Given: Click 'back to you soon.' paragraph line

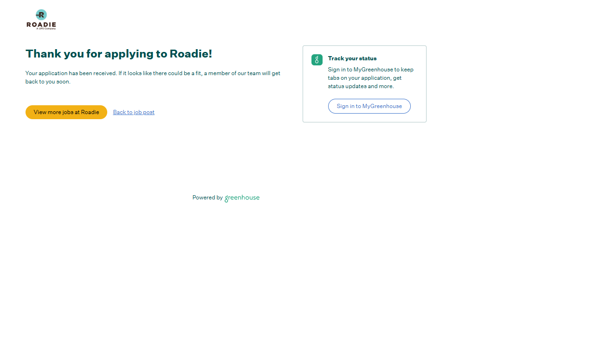Looking at the screenshot, I should coord(48,82).
